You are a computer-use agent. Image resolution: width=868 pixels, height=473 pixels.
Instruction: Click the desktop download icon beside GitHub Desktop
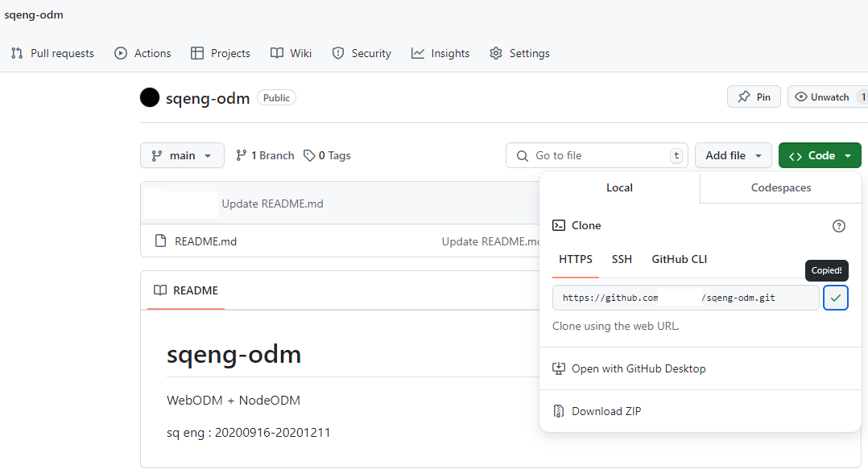pyautogui.click(x=559, y=368)
